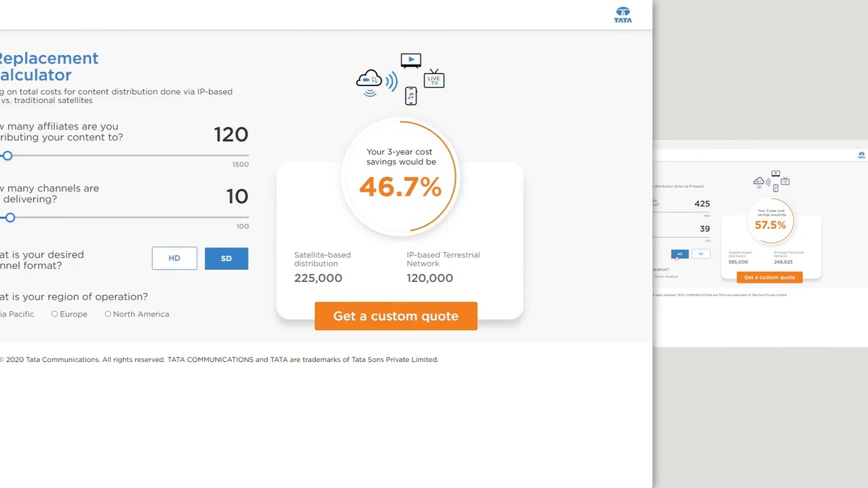868x488 pixels.
Task: Click the channels value 10
Action: tap(237, 197)
